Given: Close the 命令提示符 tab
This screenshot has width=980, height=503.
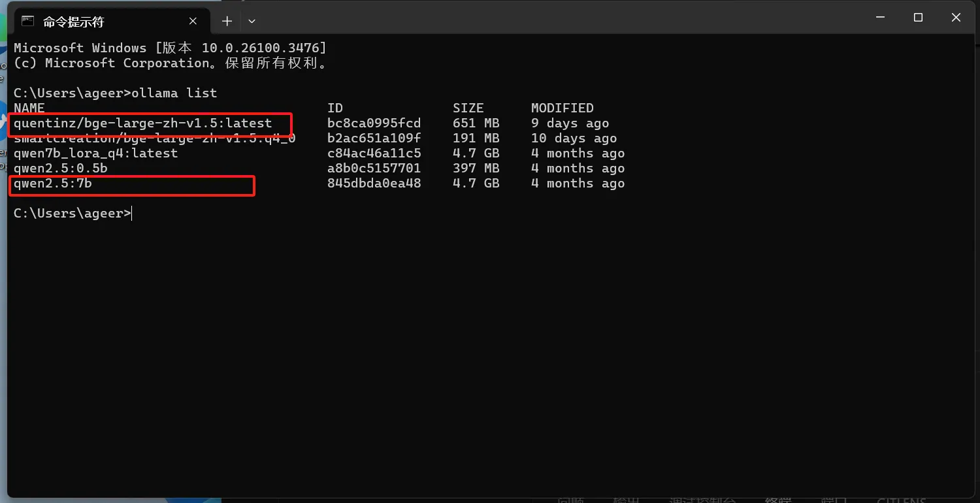Looking at the screenshot, I should click(193, 21).
